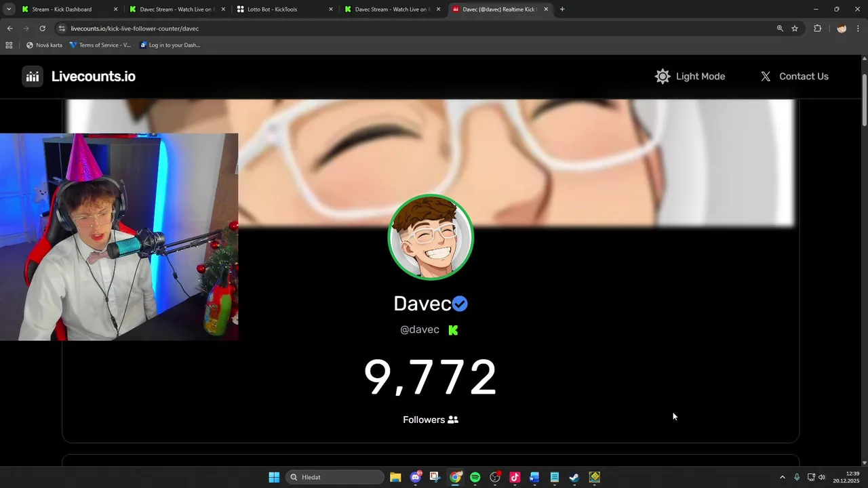This screenshot has height=488, width=868.
Task: Open the Nová karta bookmark
Action: point(44,45)
